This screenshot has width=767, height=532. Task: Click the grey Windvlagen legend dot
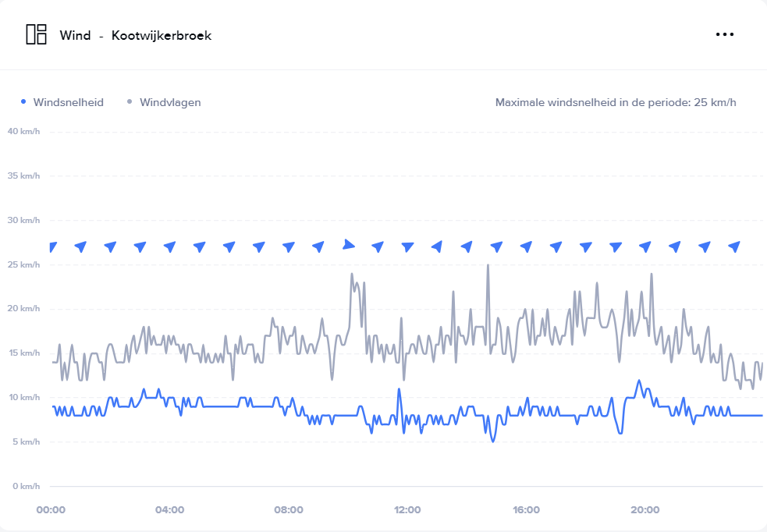[129, 102]
